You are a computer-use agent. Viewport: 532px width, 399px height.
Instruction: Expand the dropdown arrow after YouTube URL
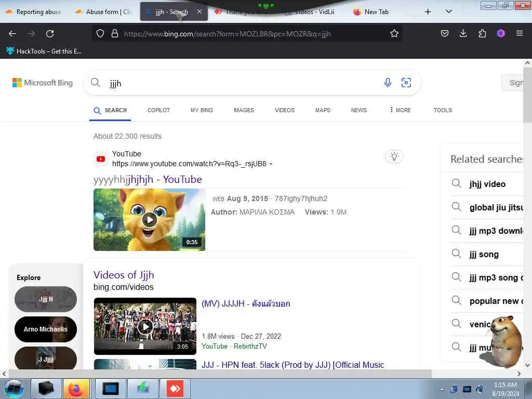coord(271,164)
